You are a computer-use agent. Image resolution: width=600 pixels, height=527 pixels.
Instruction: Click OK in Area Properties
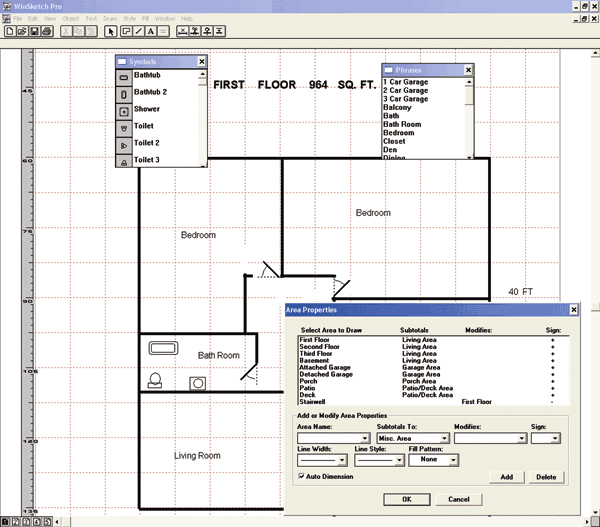click(407, 499)
